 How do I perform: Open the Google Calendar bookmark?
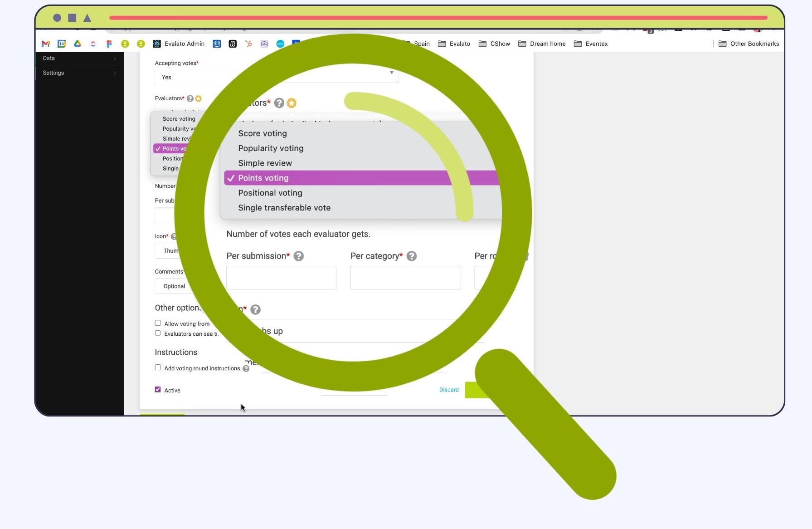[x=62, y=44]
